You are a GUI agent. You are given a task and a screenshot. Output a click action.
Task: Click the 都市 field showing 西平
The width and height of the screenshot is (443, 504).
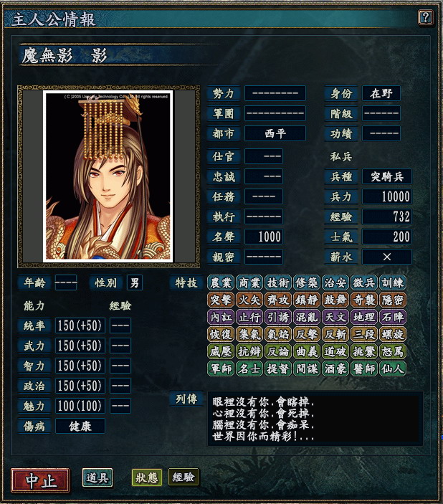click(275, 133)
